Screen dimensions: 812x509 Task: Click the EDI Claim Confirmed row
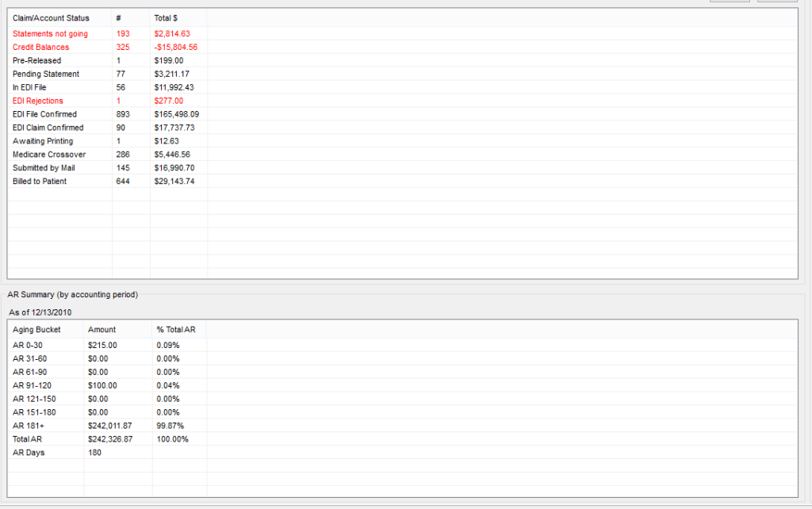pyautogui.click(x=48, y=128)
